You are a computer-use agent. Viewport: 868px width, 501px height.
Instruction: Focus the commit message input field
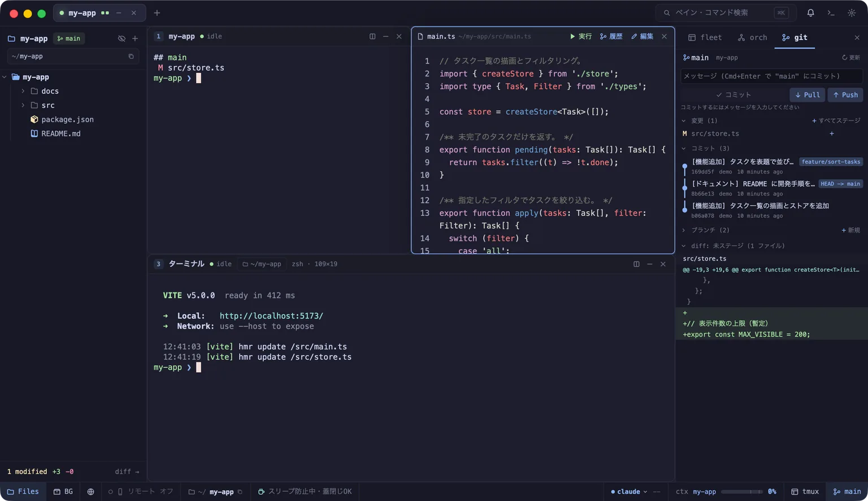pyautogui.click(x=771, y=76)
